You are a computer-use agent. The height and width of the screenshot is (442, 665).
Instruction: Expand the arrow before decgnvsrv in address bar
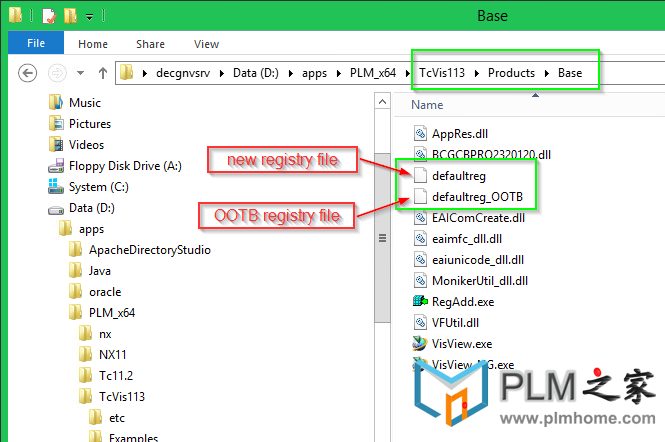[145, 73]
